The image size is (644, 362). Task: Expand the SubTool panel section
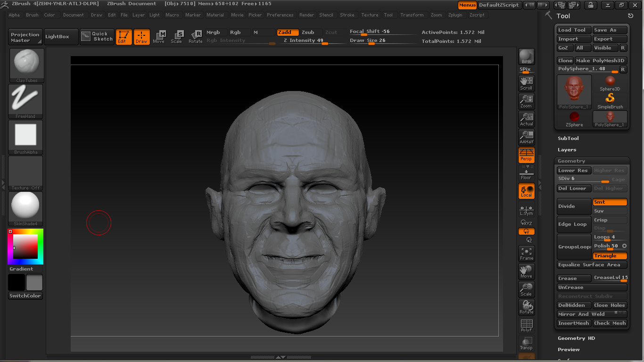pos(568,139)
